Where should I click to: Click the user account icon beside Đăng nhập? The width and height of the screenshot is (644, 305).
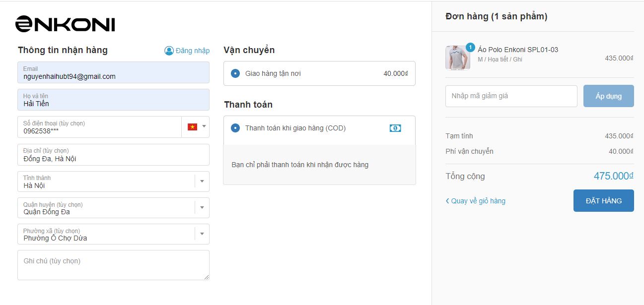click(169, 51)
